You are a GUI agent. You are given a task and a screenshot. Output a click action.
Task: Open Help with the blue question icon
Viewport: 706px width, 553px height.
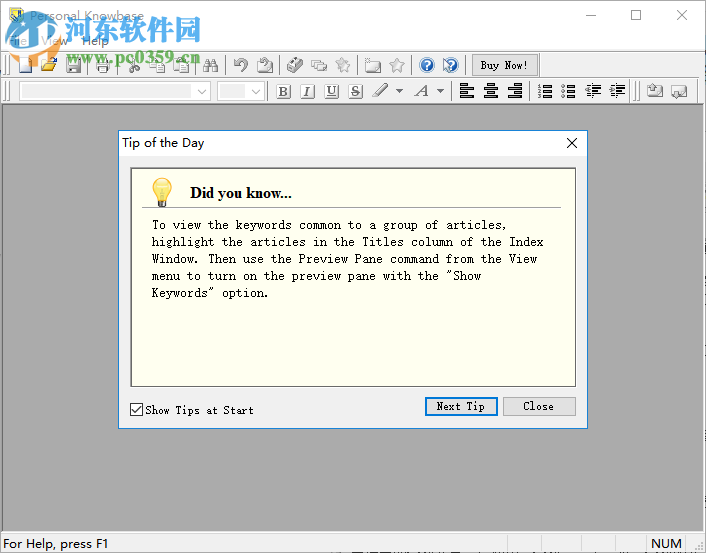coord(426,66)
